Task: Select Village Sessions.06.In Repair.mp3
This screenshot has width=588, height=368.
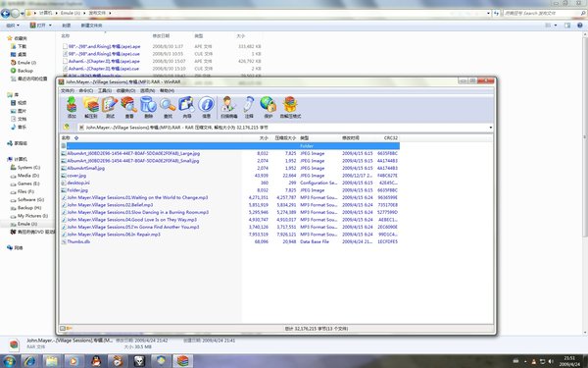Action: click(114, 235)
